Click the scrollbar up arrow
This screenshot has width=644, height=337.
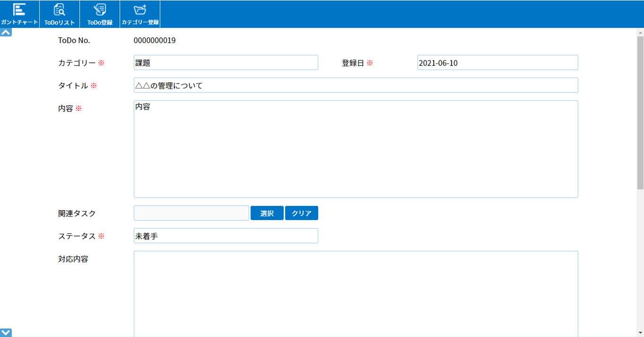pyautogui.click(x=640, y=32)
